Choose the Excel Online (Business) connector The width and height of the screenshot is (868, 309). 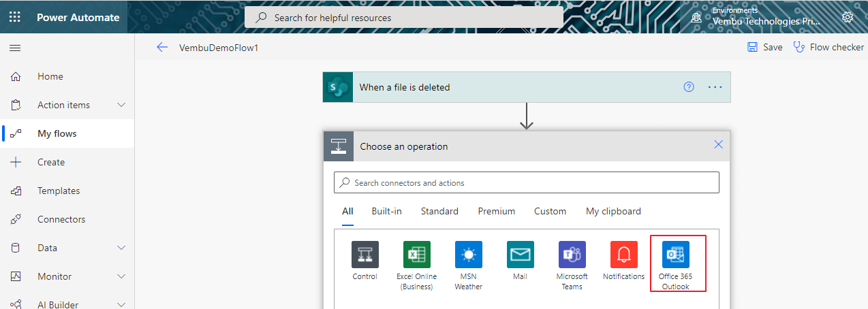(417, 255)
